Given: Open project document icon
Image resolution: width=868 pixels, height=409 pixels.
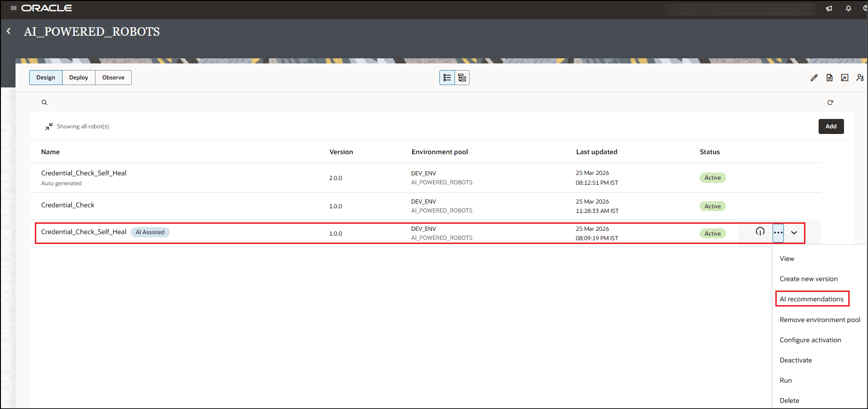Looking at the screenshot, I should 829,78.
